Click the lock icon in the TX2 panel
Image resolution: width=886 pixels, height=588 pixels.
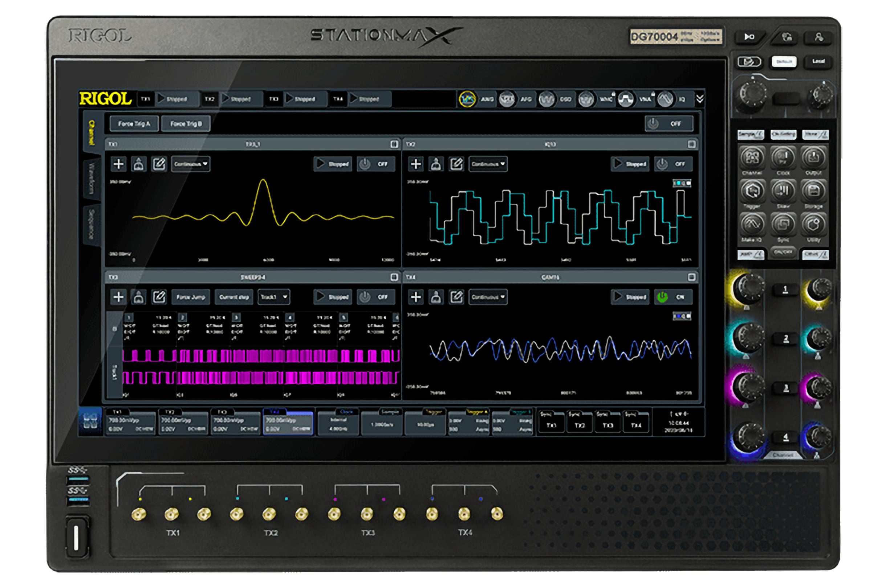pos(436,164)
